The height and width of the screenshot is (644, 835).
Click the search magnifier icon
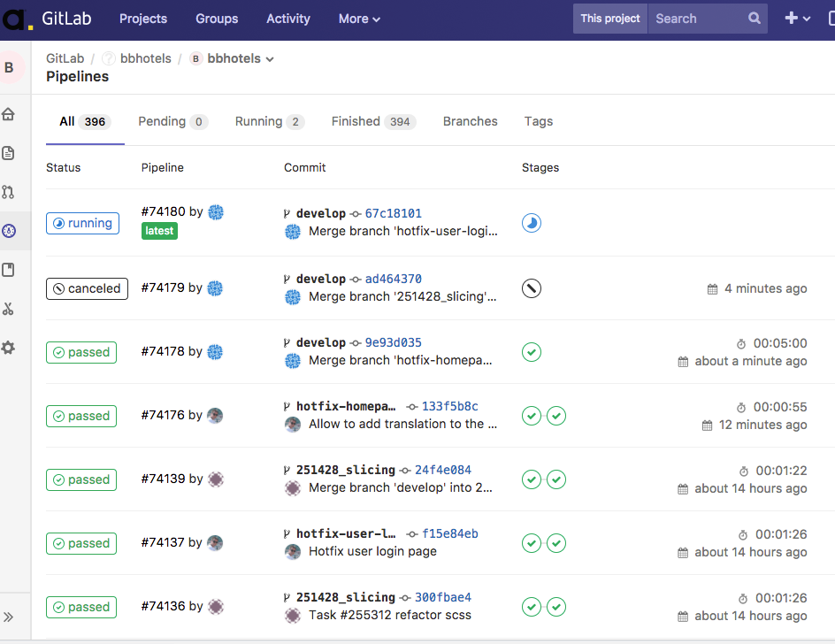click(x=754, y=18)
